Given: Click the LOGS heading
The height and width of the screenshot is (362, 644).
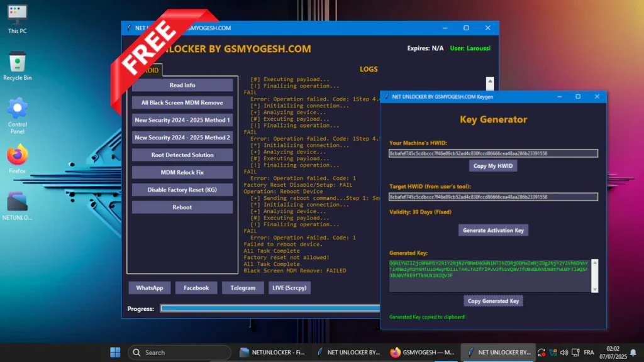Looking at the screenshot, I should tap(369, 69).
